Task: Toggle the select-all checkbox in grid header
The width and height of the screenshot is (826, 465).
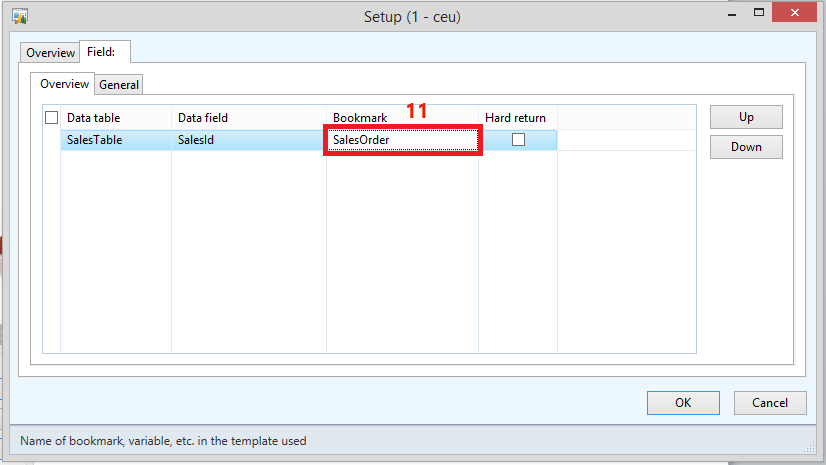Action: [x=51, y=117]
